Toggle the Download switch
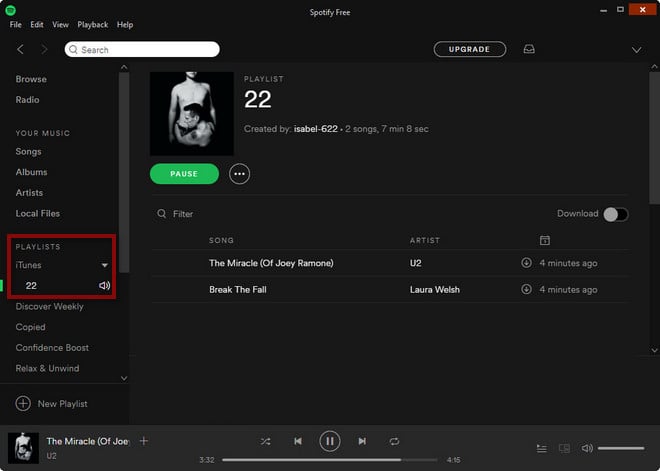 pyautogui.click(x=616, y=214)
